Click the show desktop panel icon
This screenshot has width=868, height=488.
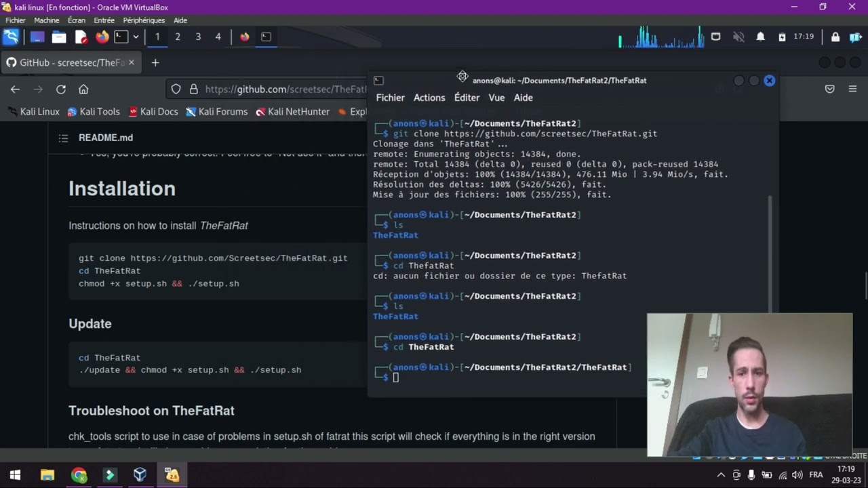click(x=37, y=37)
